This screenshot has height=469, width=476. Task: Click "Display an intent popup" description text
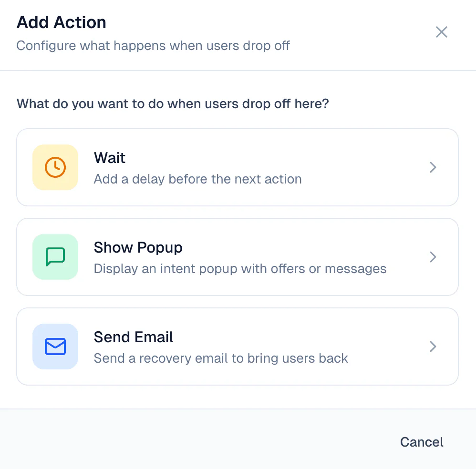[240, 269]
